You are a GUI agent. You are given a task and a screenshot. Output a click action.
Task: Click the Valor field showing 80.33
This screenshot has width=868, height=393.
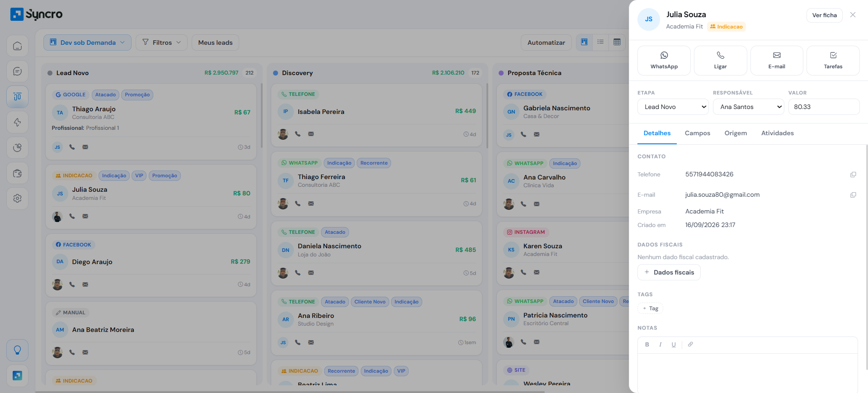(824, 107)
